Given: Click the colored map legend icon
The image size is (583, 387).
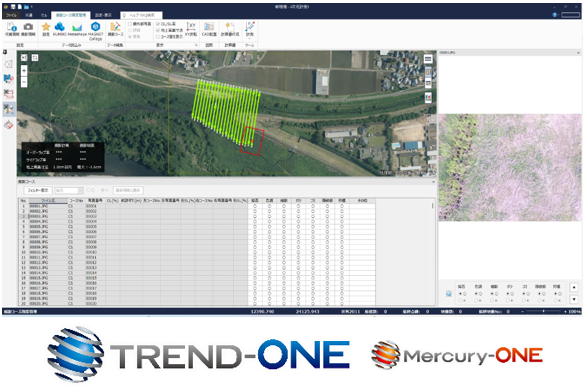Looking at the screenshot, I should [x=428, y=97].
